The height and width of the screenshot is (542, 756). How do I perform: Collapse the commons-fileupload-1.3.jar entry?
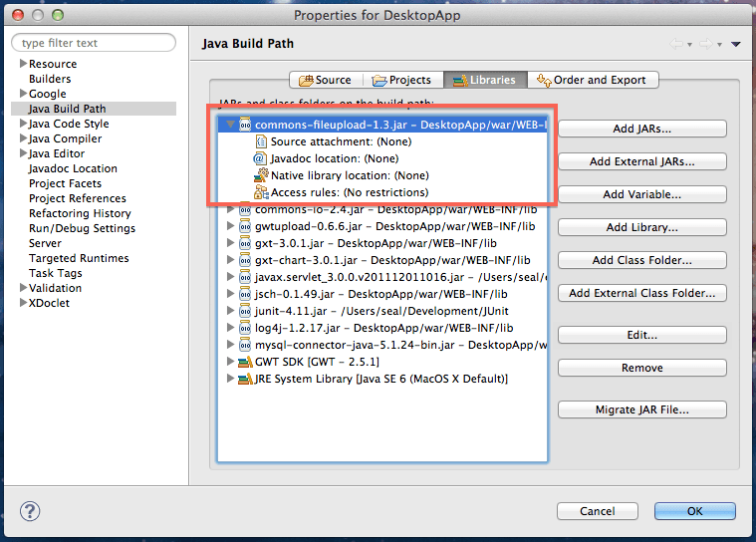(x=230, y=125)
